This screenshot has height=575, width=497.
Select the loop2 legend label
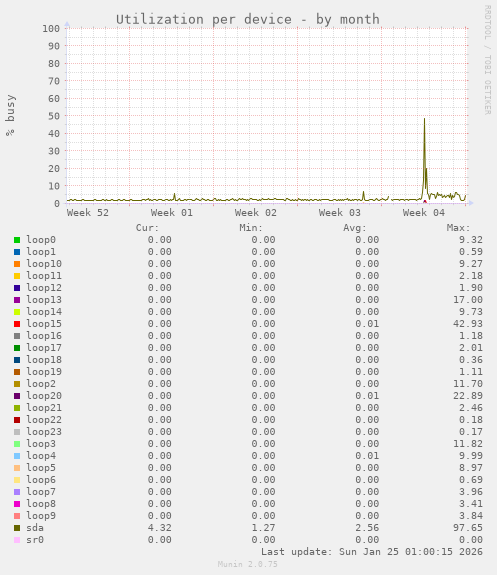(x=41, y=384)
